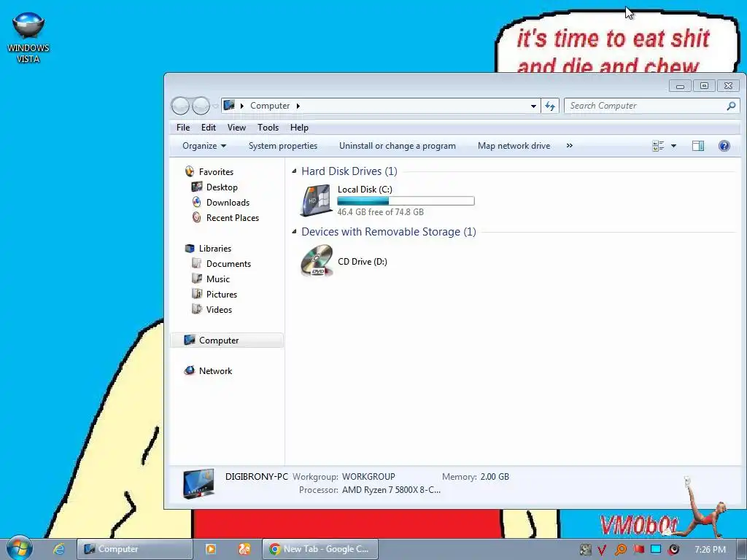Click the Local Disk (C:) capacity bar

pyautogui.click(x=406, y=201)
